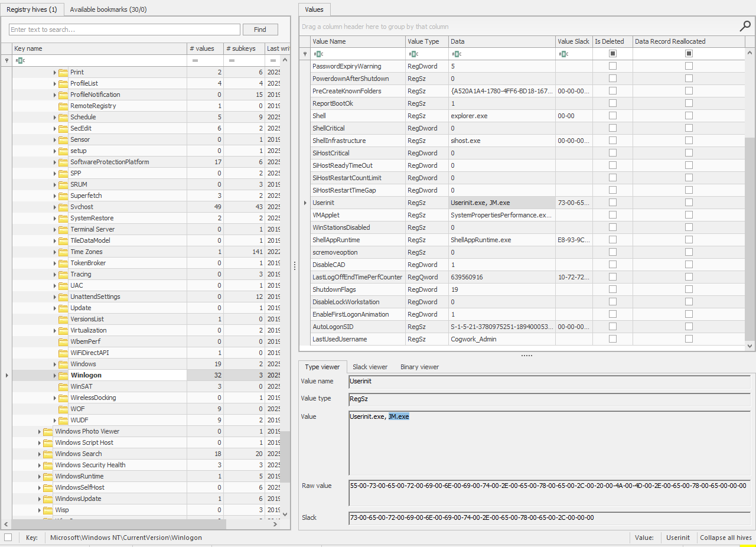Expand the Winlogon tree node
Viewport: 756px width, 547px height.
[x=55, y=375]
